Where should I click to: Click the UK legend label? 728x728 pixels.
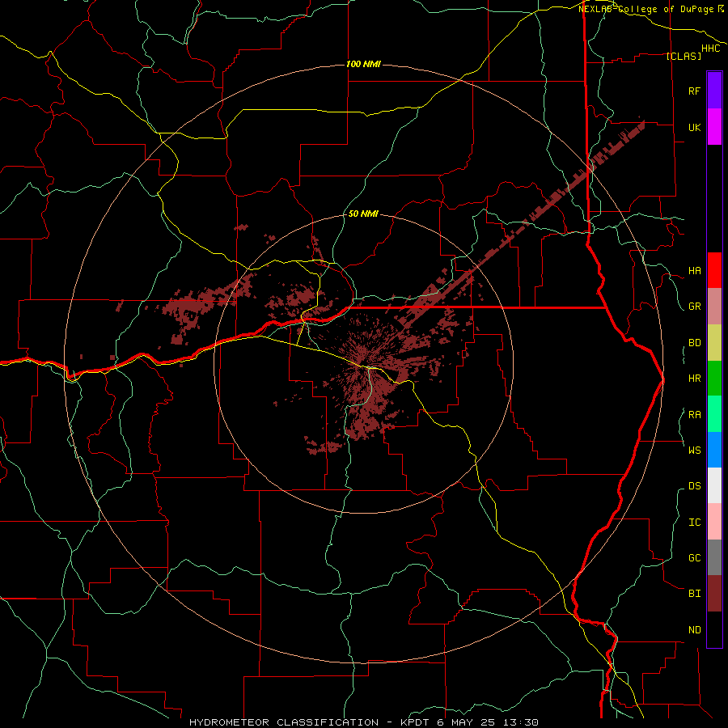coord(694,127)
